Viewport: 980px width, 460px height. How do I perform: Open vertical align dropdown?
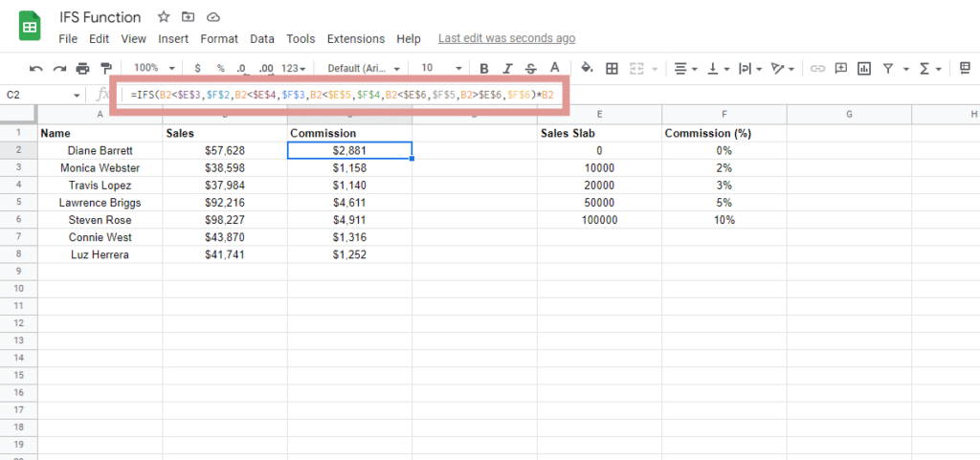click(718, 68)
